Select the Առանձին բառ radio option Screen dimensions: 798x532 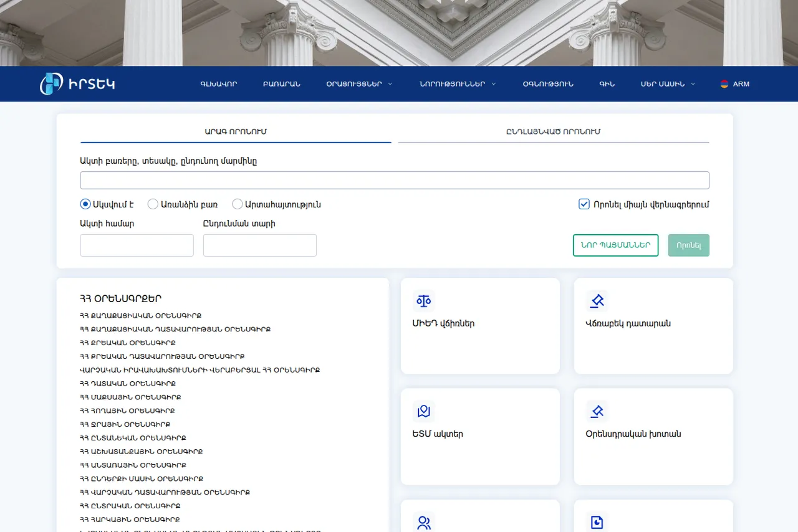(153, 204)
